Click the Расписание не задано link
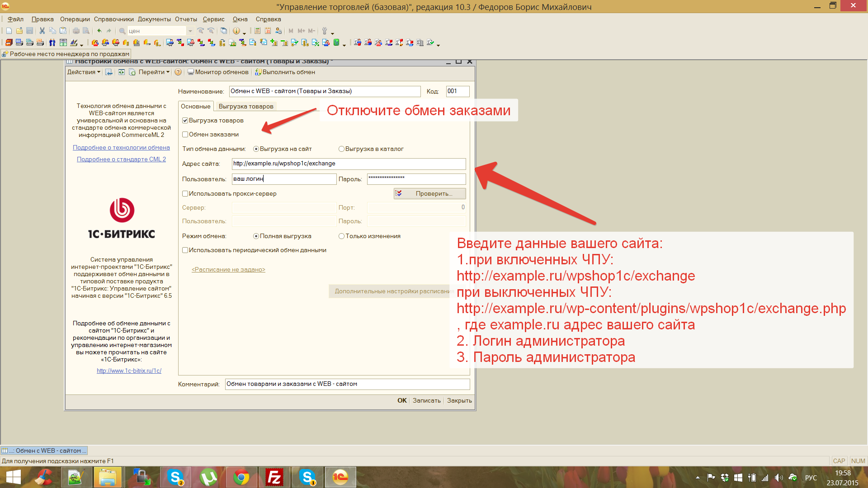The height and width of the screenshot is (488, 868). (x=228, y=270)
